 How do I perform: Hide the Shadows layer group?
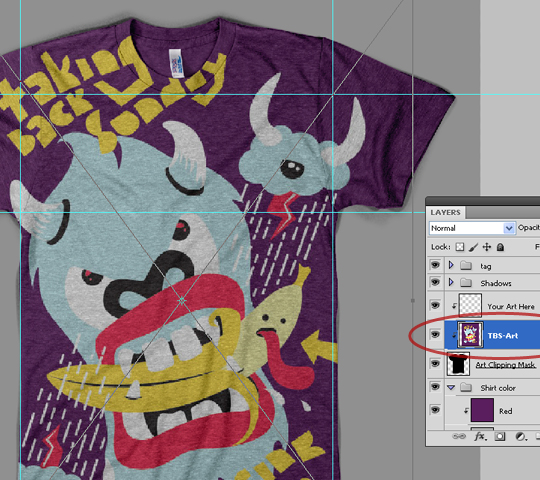click(435, 282)
